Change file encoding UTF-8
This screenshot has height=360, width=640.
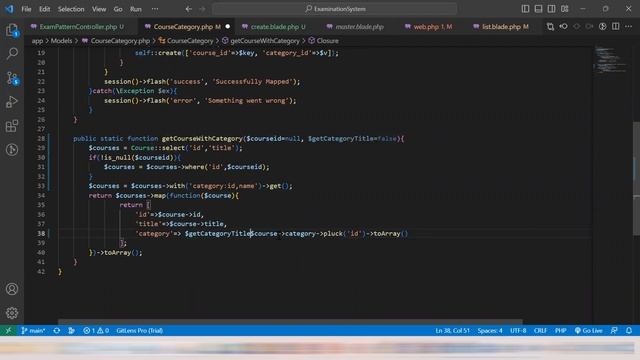coord(518,331)
